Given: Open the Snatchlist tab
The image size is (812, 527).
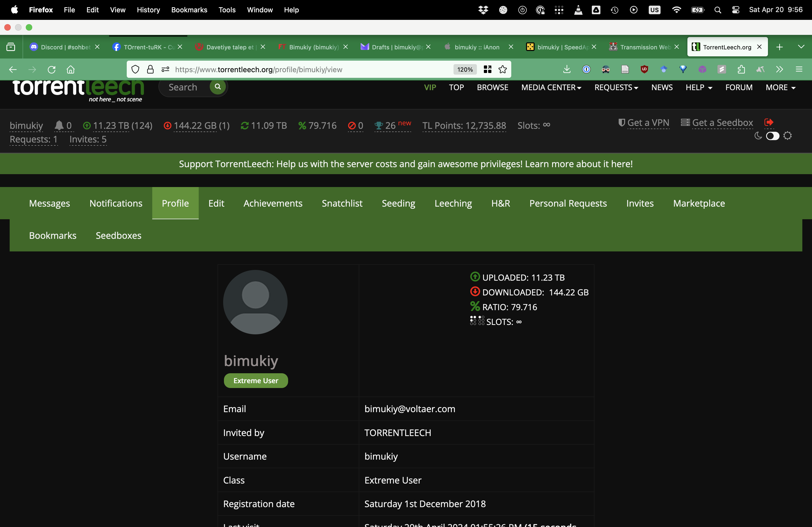Looking at the screenshot, I should point(342,203).
